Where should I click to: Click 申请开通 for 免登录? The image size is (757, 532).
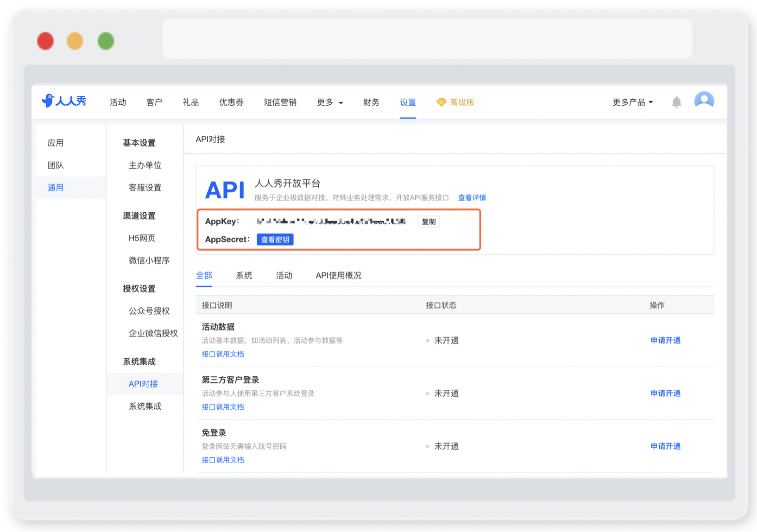point(665,446)
